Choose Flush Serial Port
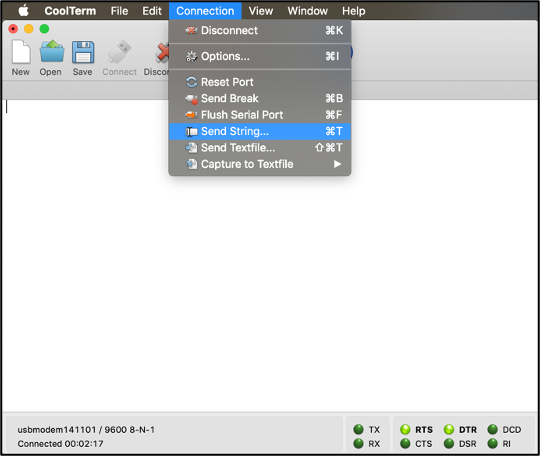This screenshot has width=540, height=456. point(260,115)
